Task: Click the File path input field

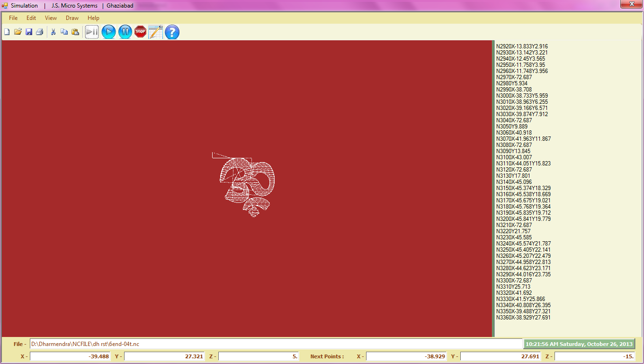Action: point(276,344)
